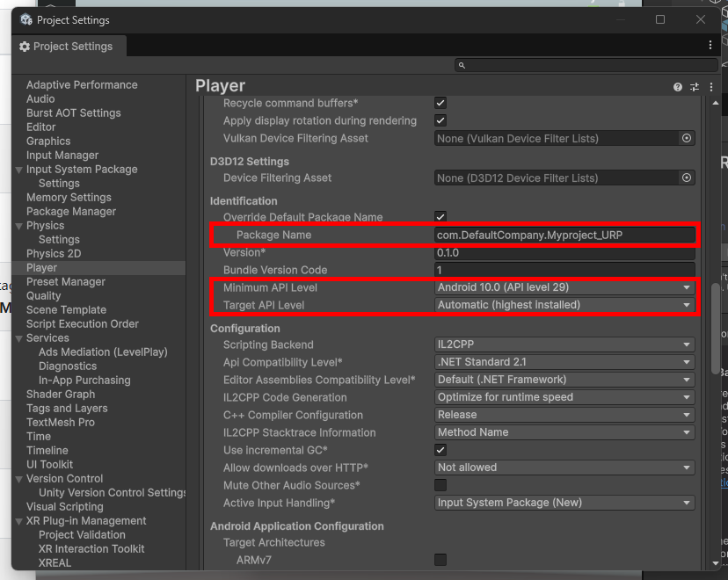The width and height of the screenshot is (728, 580).
Task: Change IL2CPP Code Generation option
Action: (564, 397)
